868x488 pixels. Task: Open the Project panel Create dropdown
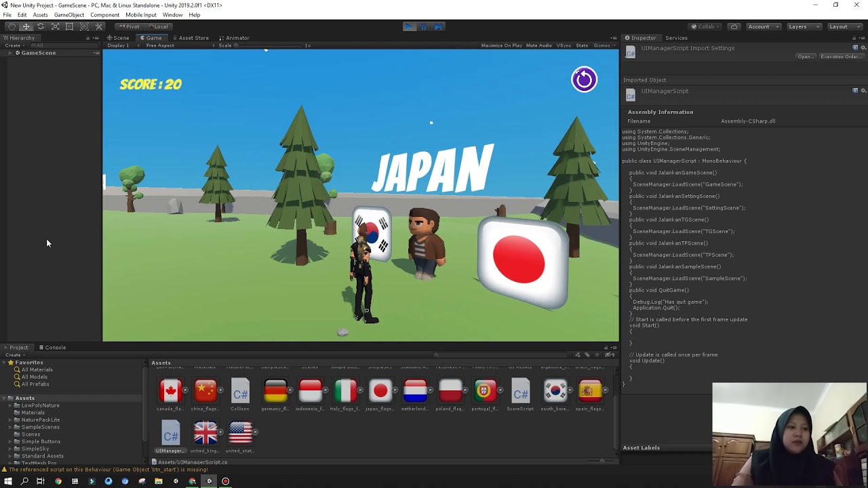click(x=14, y=355)
